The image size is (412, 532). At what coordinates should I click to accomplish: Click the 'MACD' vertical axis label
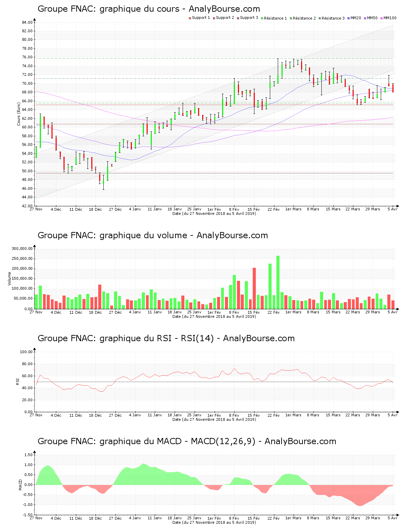(20, 484)
